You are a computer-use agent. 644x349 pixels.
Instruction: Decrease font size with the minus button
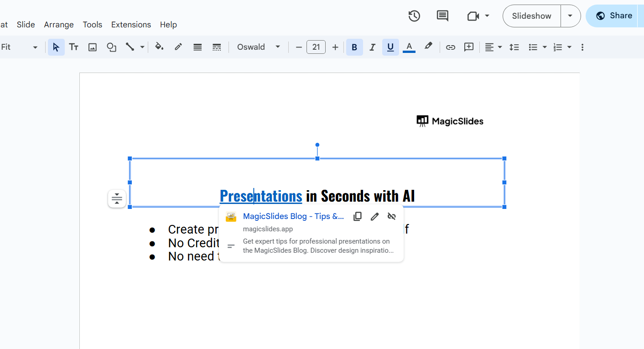click(299, 47)
